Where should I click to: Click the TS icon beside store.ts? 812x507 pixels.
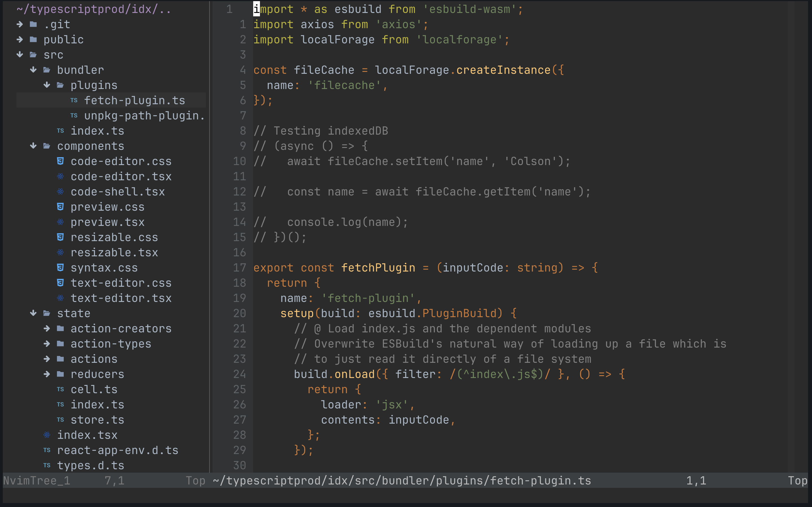[x=60, y=419]
